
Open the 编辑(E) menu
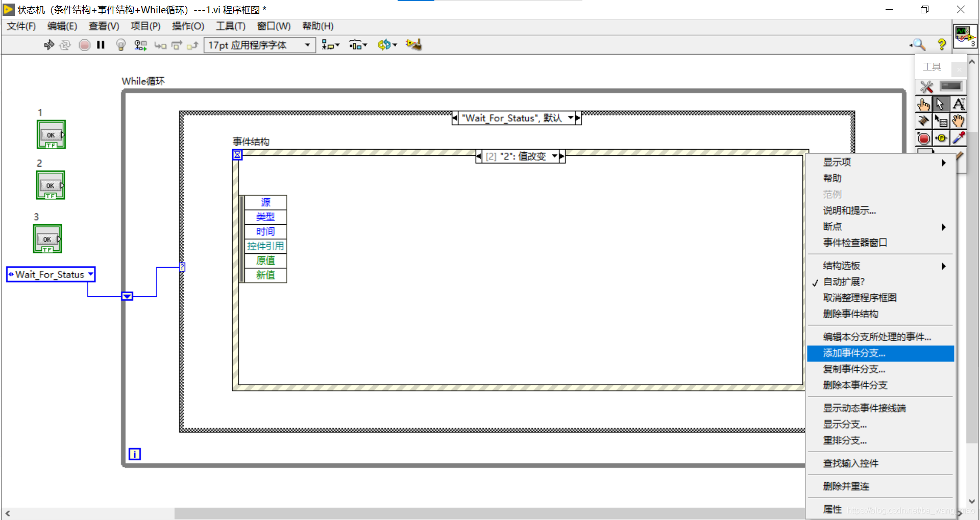point(62,26)
